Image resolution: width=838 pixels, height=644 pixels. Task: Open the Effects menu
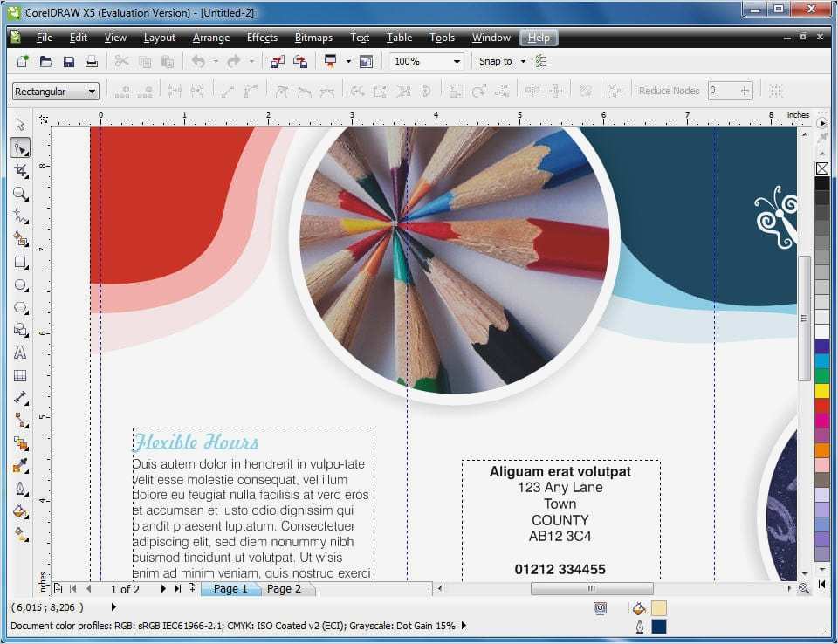tap(262, 38)
